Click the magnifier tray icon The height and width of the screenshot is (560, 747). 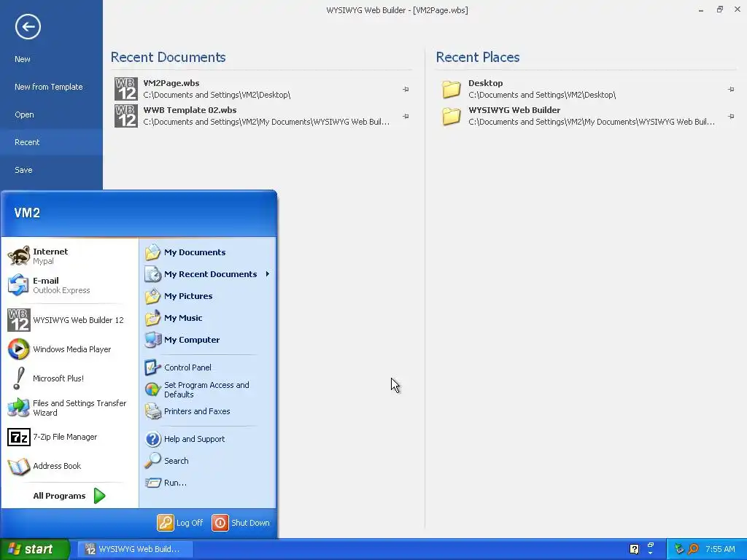[693, 549]
